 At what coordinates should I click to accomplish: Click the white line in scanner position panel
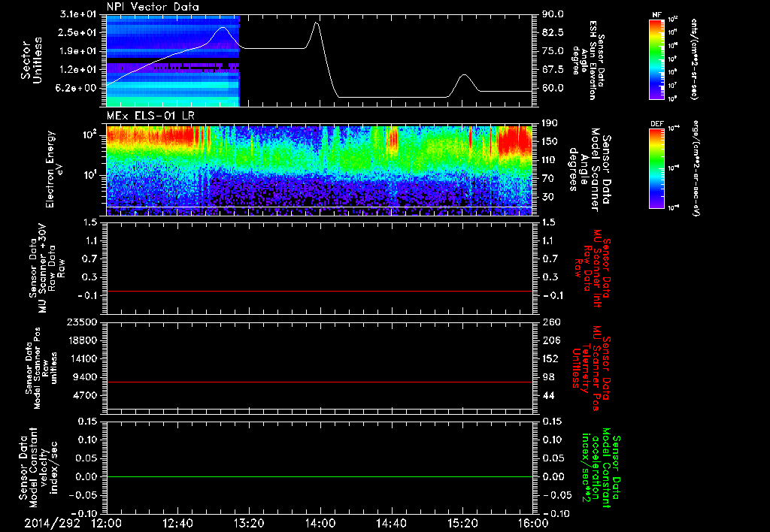(320, 408)
